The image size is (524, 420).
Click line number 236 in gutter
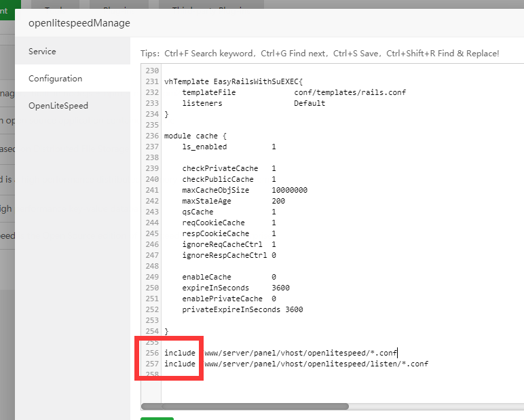tap(152, 136)
